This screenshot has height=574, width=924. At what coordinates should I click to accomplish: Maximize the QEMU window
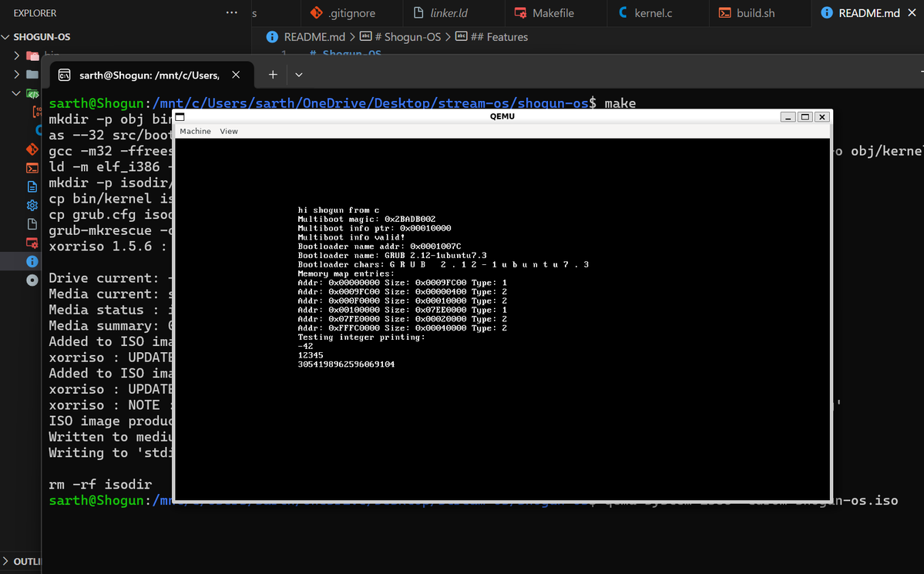pyautogui.click(x=805, y=116)
